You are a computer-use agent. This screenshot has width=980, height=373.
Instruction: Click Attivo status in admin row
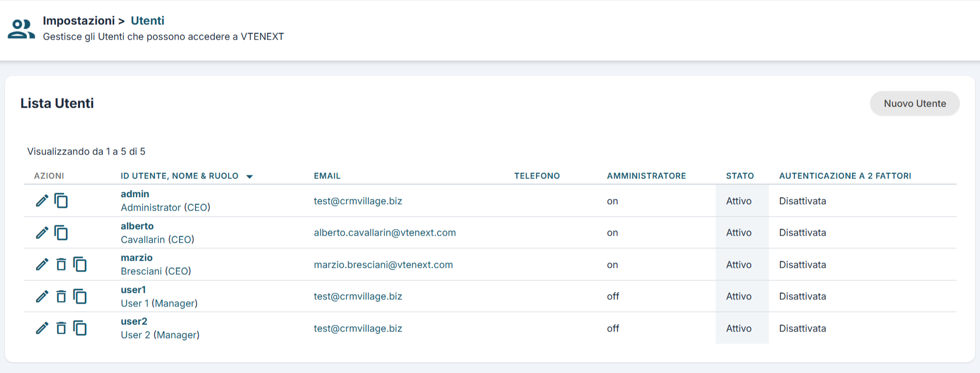pos(739,201)
